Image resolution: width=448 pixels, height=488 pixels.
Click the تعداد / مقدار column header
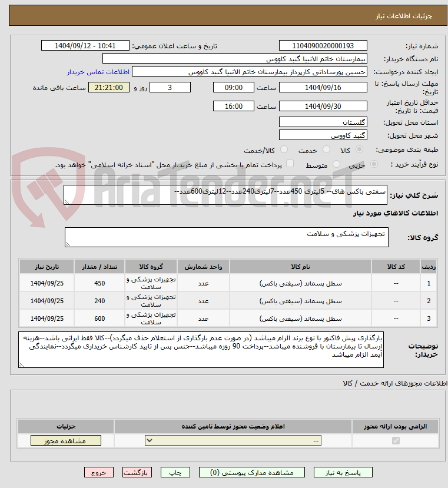[x=99, y=267]
